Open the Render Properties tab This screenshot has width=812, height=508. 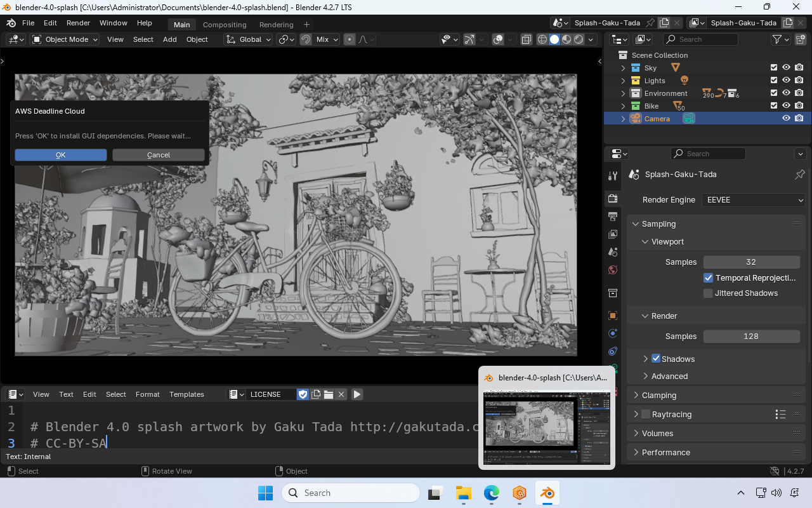(612, 198)
